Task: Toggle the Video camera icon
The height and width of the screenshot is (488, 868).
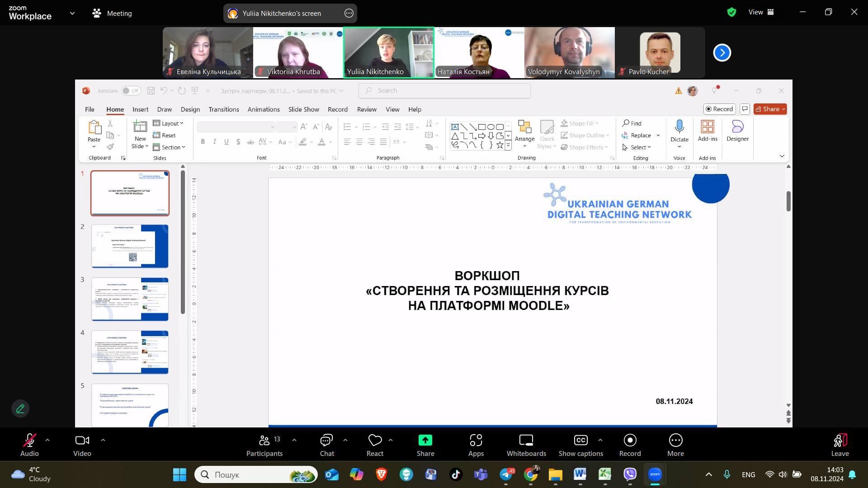Action: (x=82, y=441)
